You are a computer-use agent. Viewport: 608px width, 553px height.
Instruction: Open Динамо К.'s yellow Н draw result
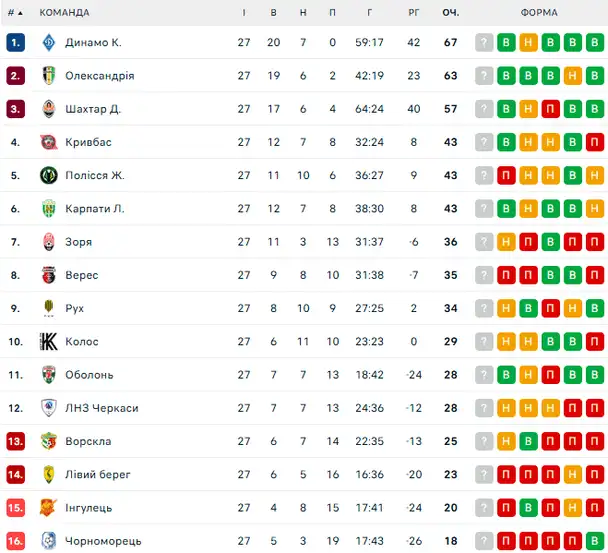[528, 42]
